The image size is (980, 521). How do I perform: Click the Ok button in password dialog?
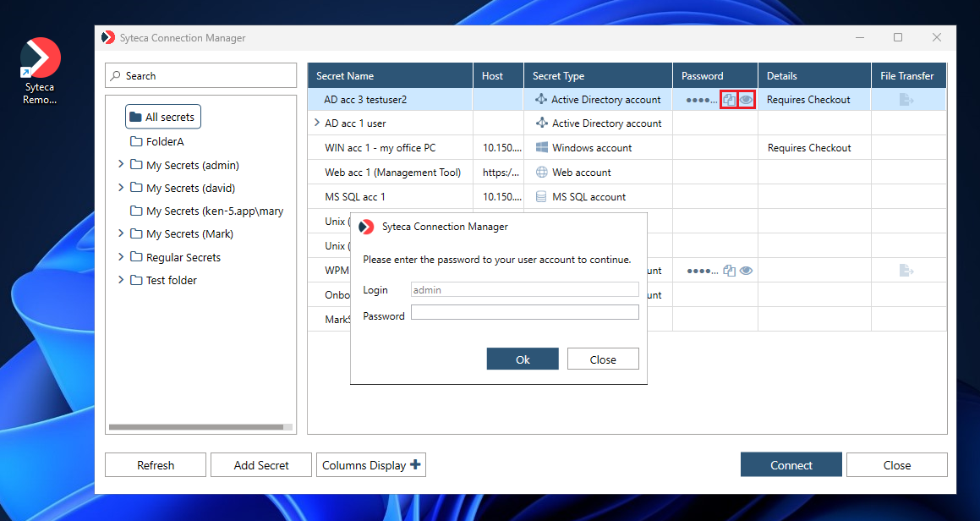(x=523, y=359)
